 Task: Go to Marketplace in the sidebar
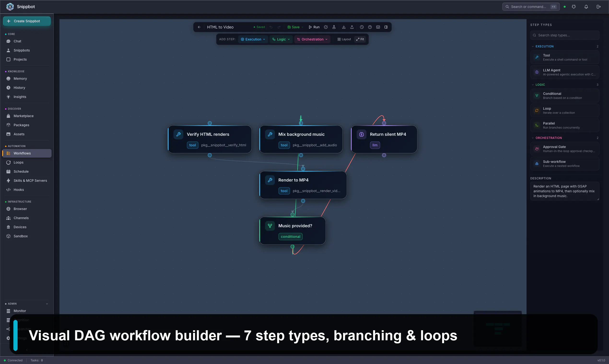point(27,116)
